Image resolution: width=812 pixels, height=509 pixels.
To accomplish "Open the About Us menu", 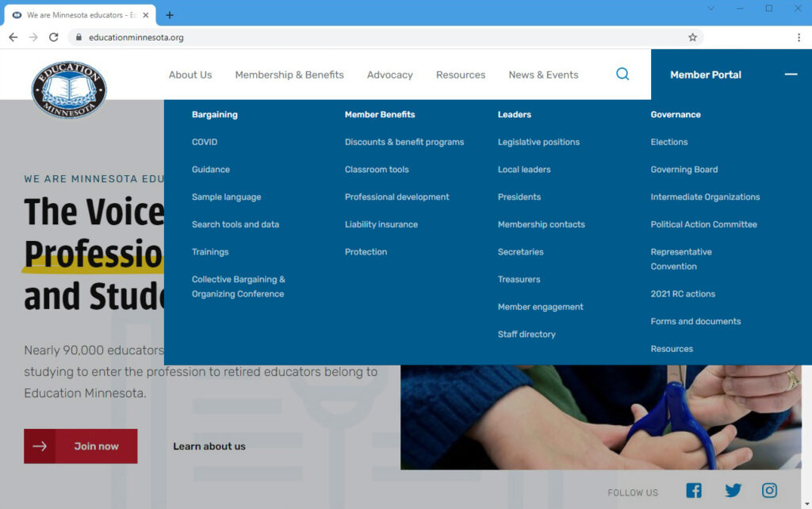I will [190, 75].
